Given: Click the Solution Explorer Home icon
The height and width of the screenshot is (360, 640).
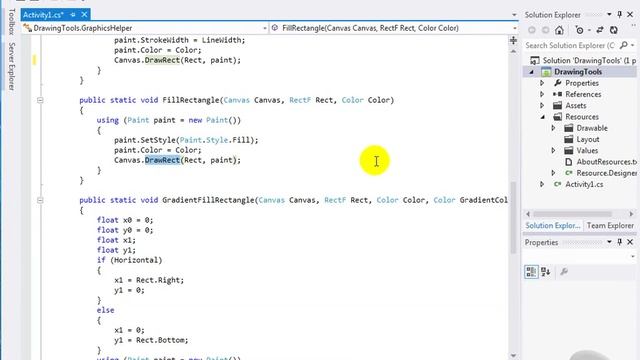Looking at the screenshot, I should pos(559,30).
